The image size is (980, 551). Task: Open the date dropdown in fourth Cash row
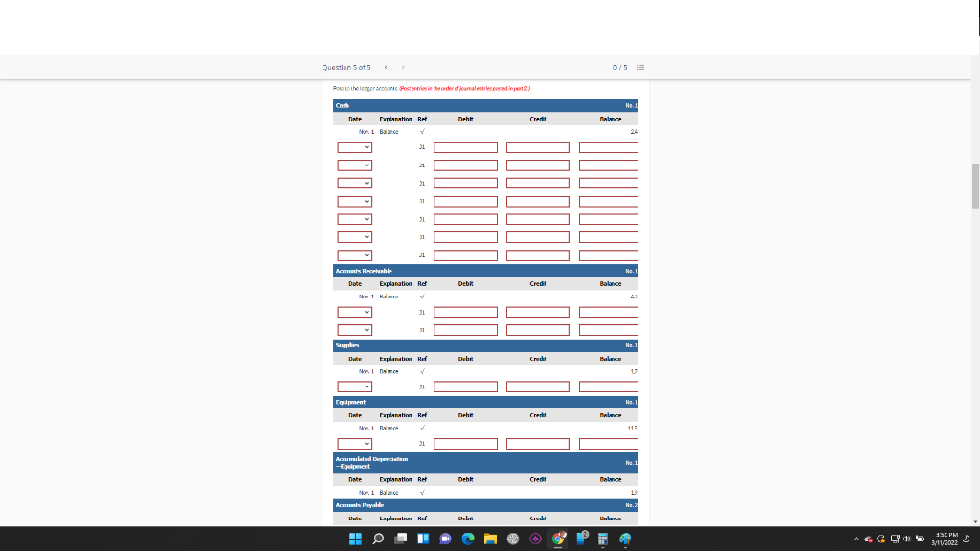(x=354, y=202)
